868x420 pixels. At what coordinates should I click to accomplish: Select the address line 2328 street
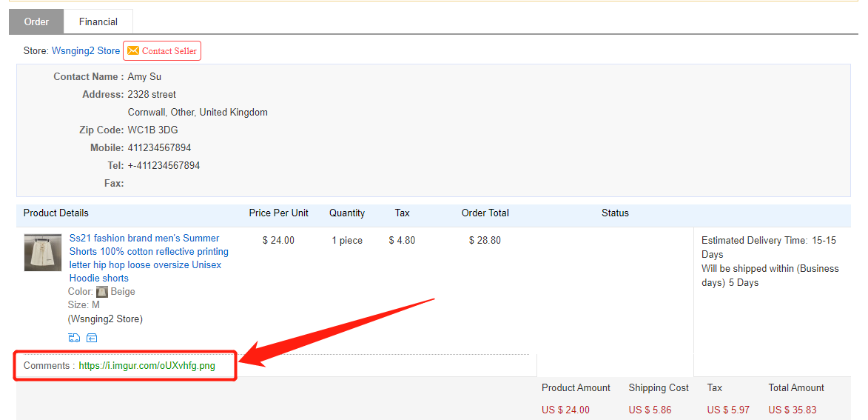[x=152, y=95]
